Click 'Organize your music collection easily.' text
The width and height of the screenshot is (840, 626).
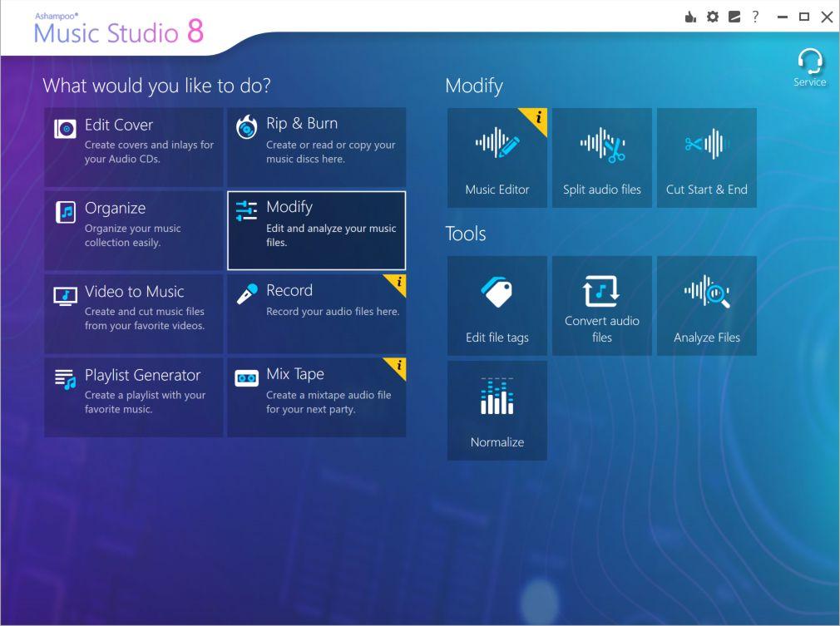coord(133,235)
